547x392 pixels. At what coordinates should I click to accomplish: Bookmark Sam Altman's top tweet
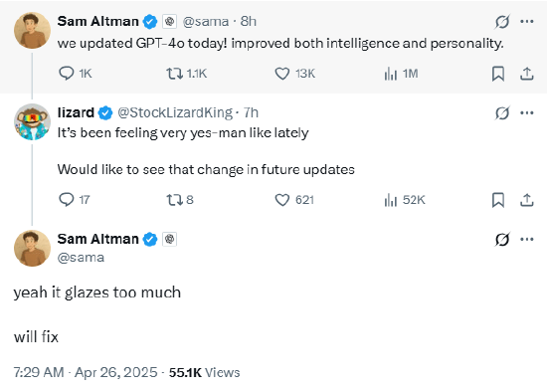click(x=498, y=74)
